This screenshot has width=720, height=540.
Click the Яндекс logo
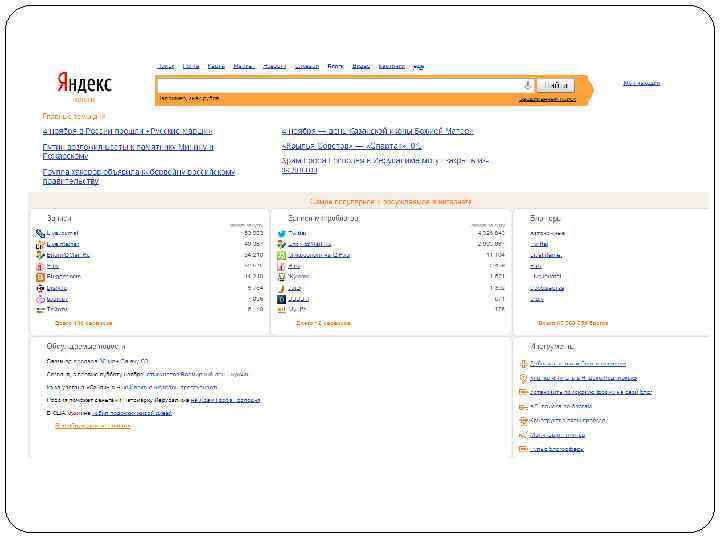84,83
